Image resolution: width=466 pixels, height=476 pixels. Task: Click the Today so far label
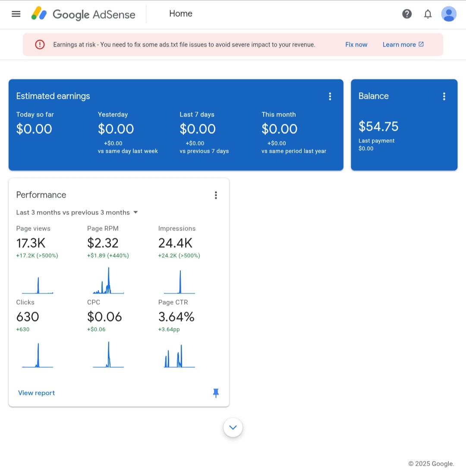(35, 114)
